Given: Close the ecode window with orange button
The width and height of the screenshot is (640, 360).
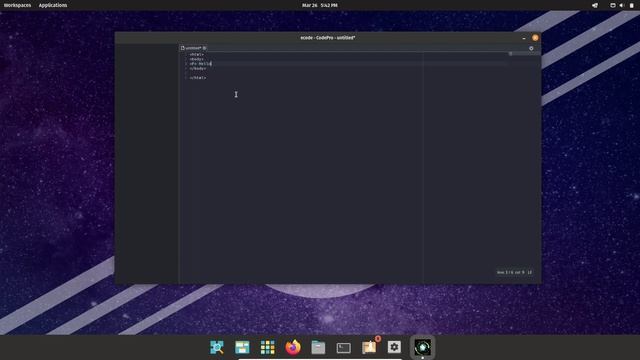Looking at the screenshot, I should (x=535, y=38).
